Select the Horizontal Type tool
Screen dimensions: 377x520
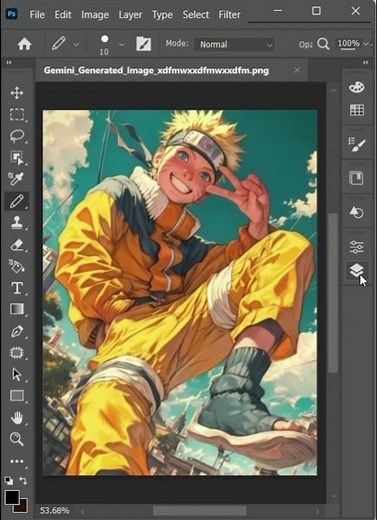pos(17,288)
